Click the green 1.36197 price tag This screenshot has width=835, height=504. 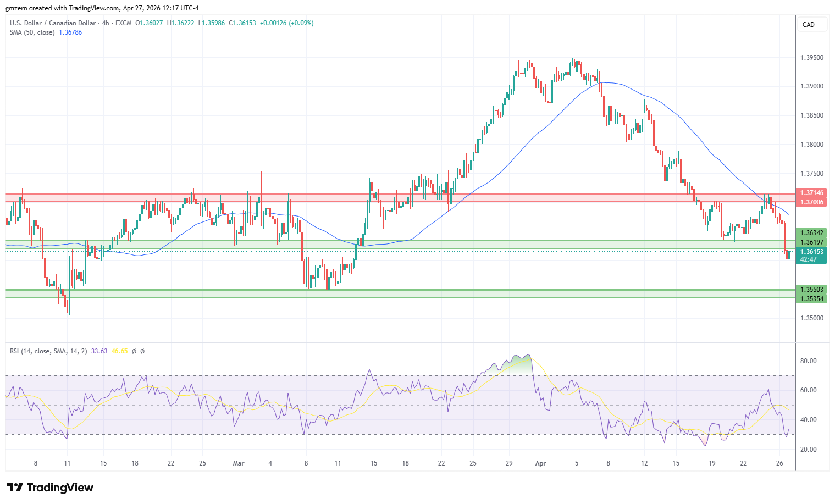(x=811, y=242)
